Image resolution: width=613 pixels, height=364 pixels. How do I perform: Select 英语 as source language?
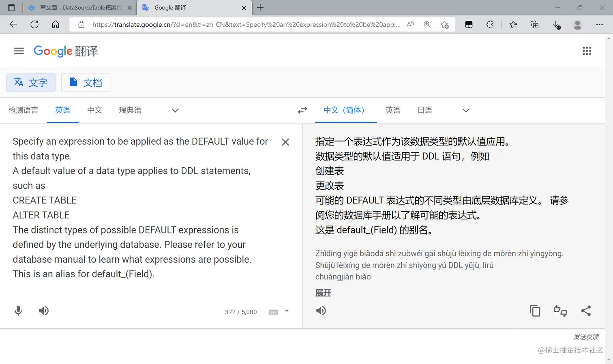[63, 110]
